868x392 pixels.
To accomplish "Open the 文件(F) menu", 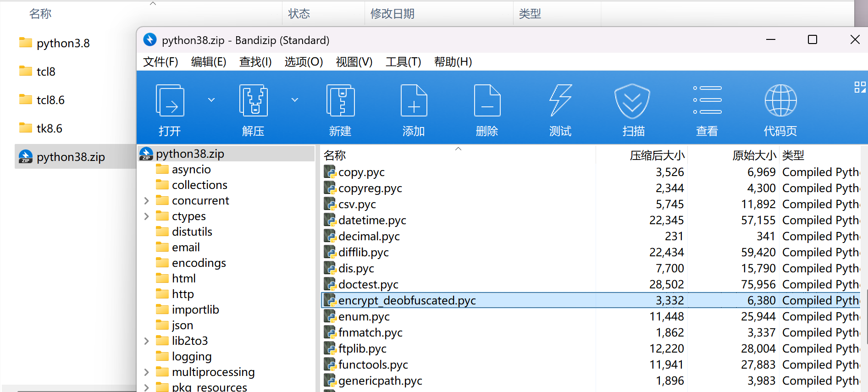I will pyautogui.click(x=160, y=62).
